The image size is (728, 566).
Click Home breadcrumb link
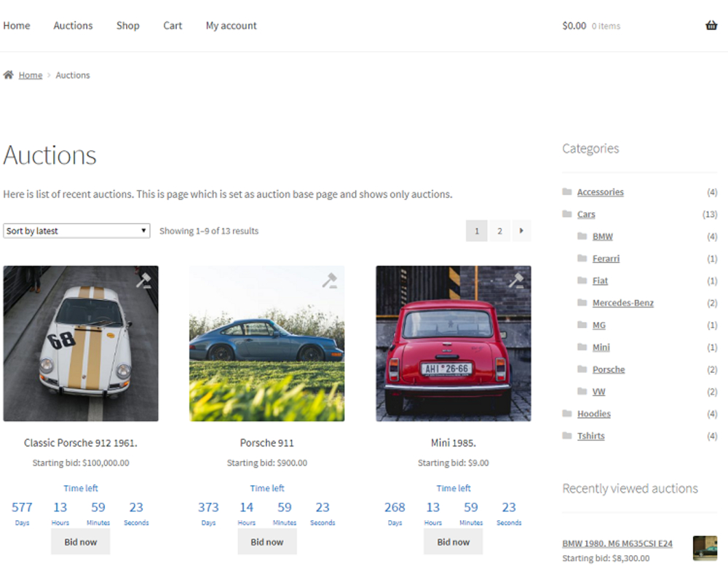pos(30,75)
